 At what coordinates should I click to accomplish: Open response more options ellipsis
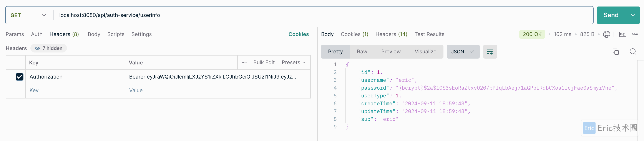(x=635, y=34)
